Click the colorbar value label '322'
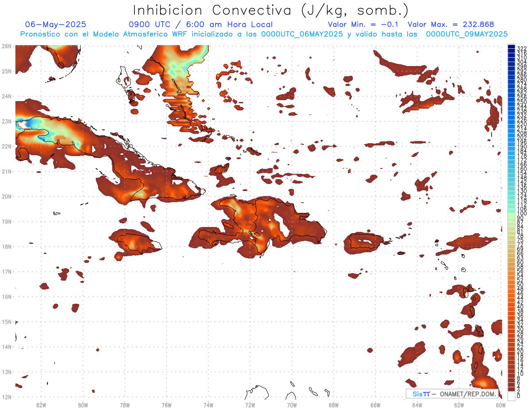Screen dimensions: 532x411 (x=522, y=48)
